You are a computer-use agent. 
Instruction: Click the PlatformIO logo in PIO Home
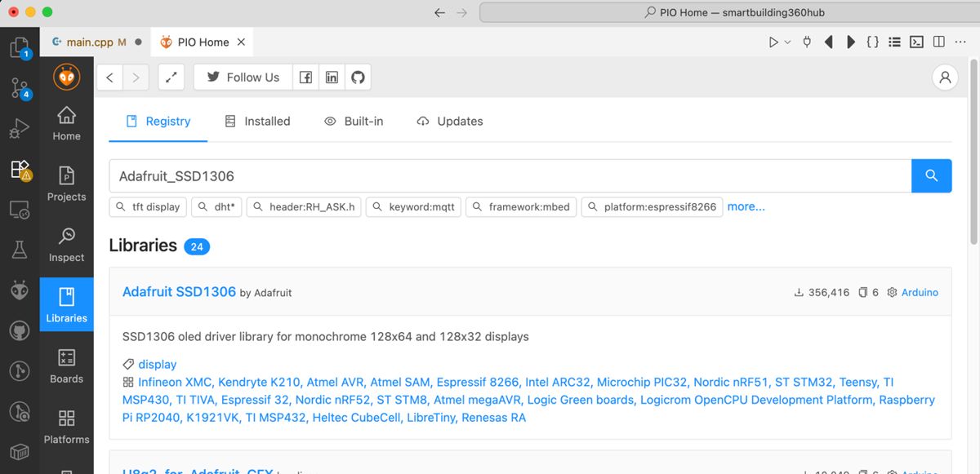[67, 77]
